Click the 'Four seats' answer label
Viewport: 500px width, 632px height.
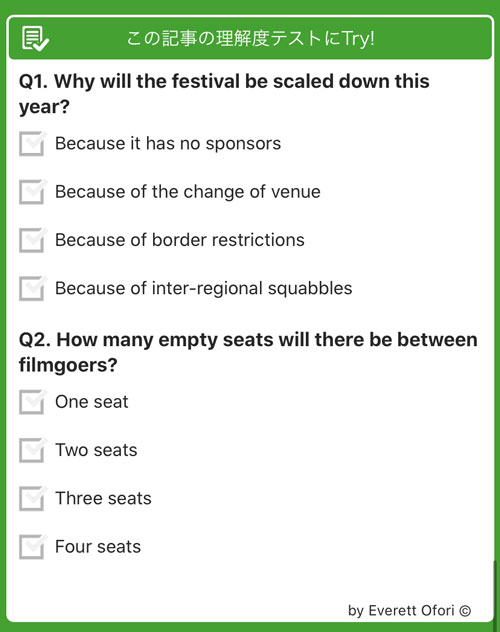pos(98,547)
